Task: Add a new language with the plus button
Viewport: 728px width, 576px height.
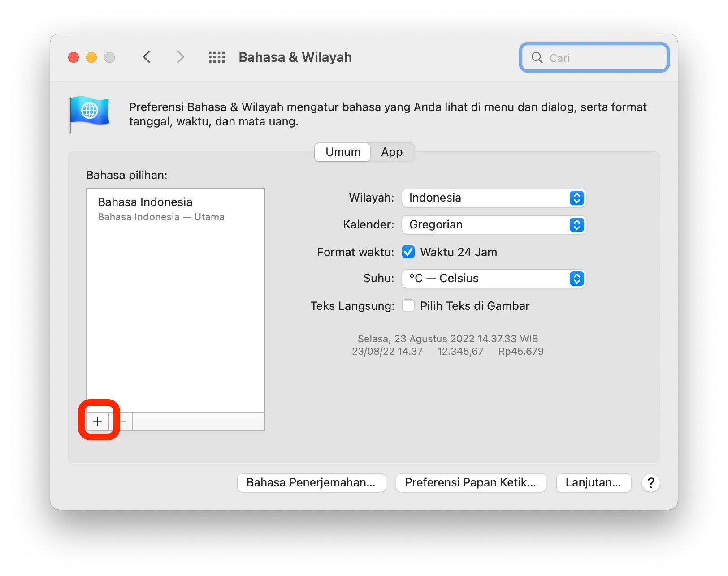Action: click(x=98, y=421)
